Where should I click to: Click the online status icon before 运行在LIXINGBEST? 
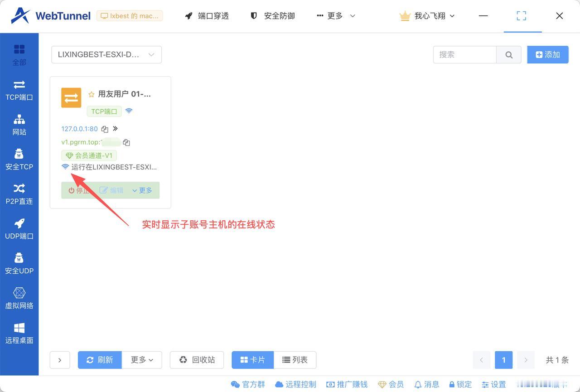click(65, 167)
